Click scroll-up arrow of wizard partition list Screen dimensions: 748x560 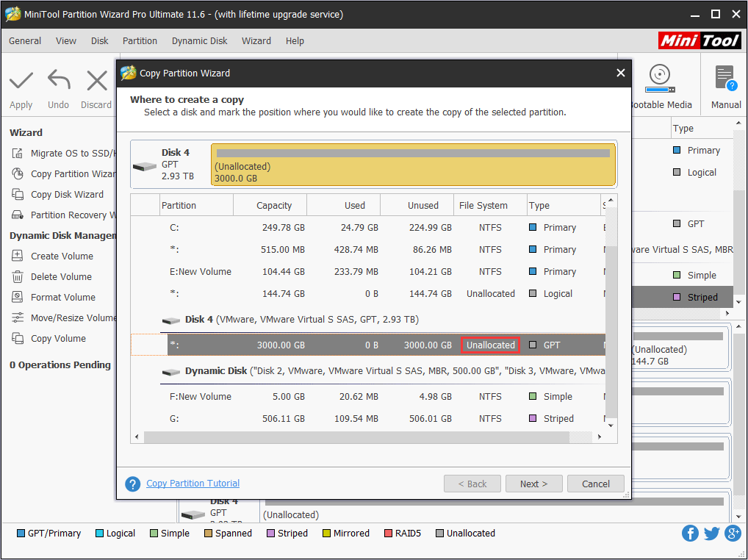pyautogui.click(x=611, y=200)
